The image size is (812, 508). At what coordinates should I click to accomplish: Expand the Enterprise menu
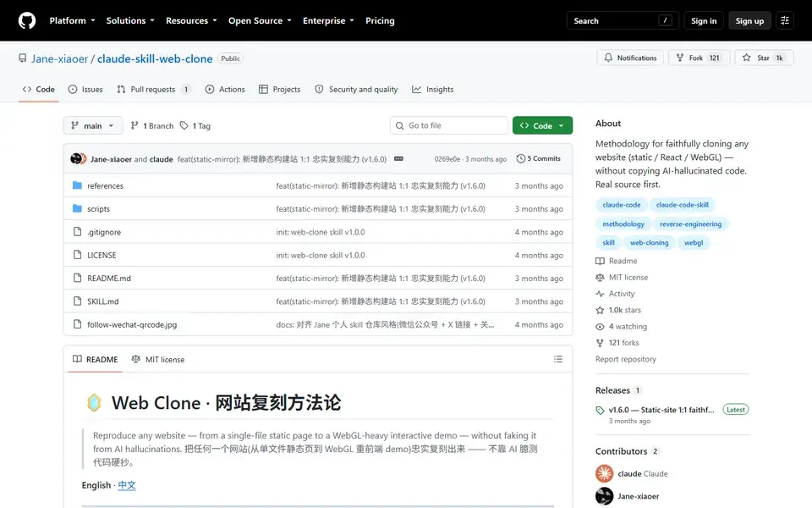tap(328, 20)
